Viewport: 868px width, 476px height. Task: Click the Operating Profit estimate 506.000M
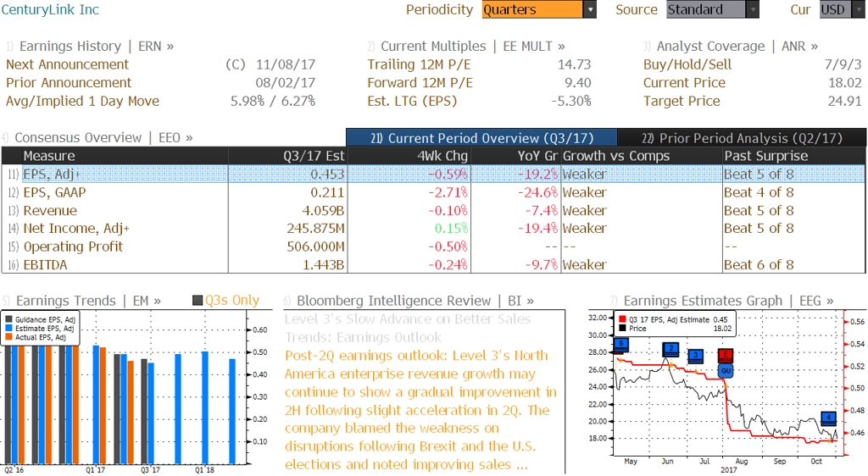(x=315, y=246)
